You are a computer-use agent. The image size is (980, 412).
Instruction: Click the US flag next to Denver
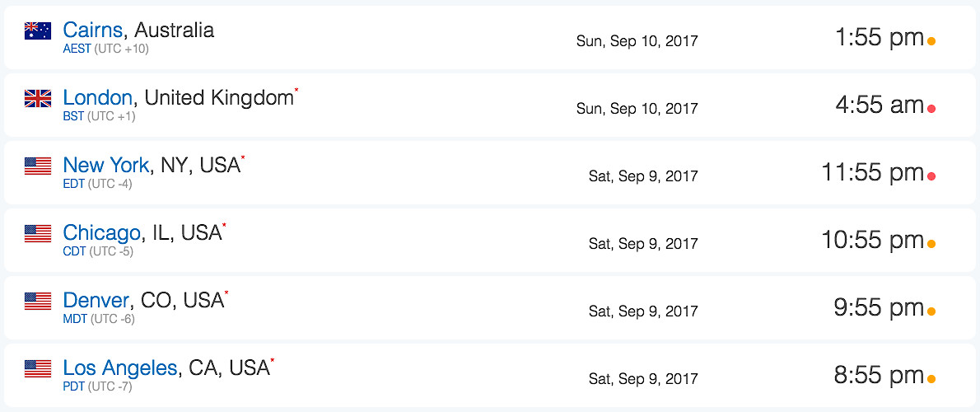38,302
